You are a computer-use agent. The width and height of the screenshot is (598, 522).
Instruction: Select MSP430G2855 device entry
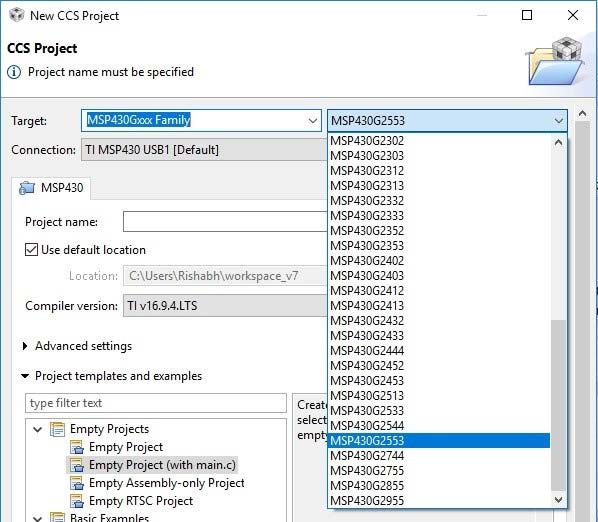439,486
